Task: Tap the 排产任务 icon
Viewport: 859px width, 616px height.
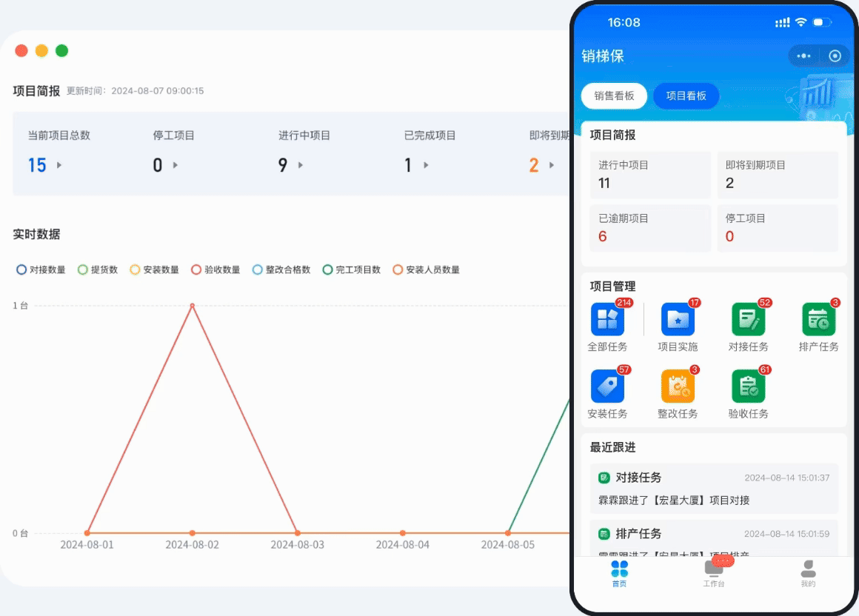Action: click(818, 318)
